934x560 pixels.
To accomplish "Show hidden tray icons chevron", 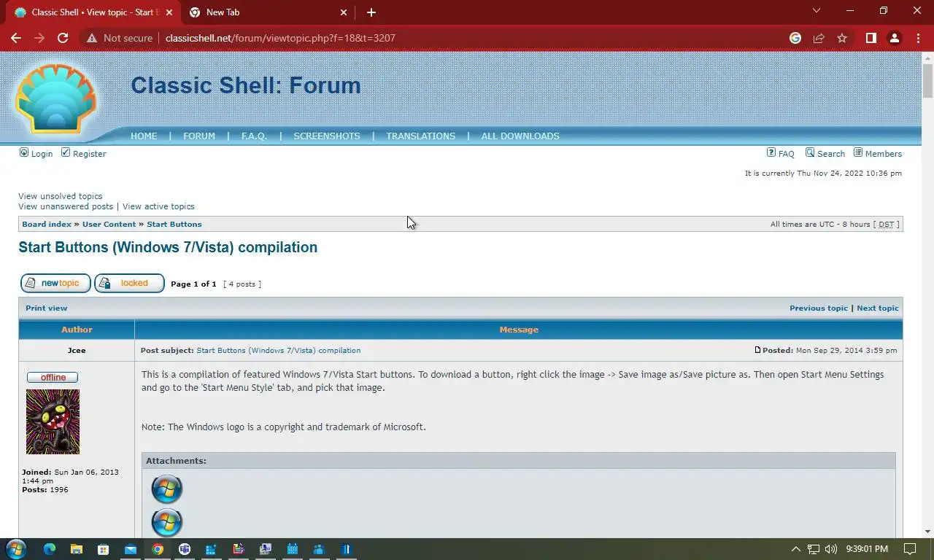I will pyautogui.click(x=795, y=549).
